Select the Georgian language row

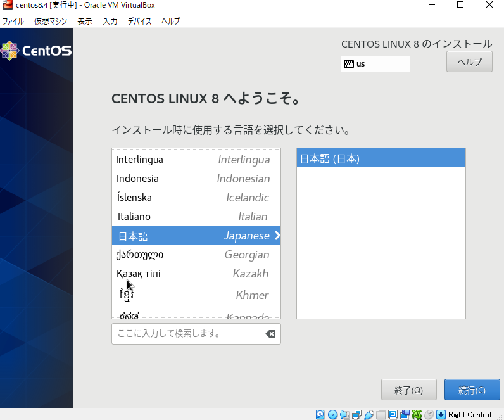coord(196,255)
